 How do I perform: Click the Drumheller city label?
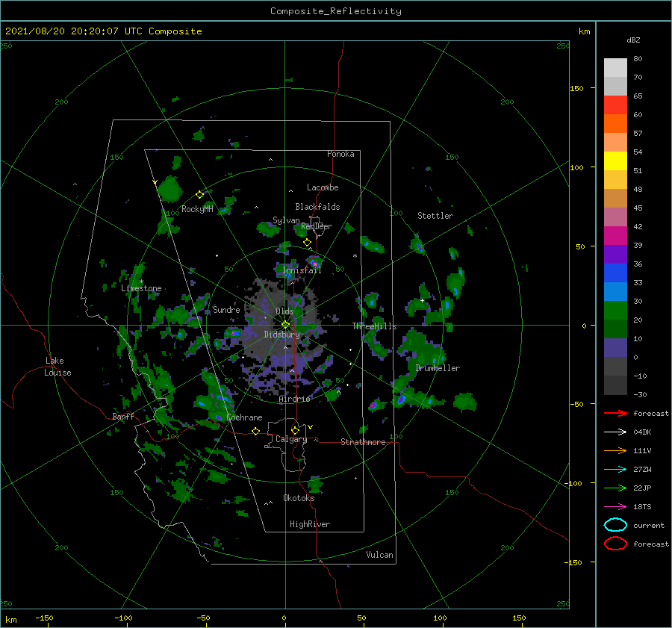point(438,368)
